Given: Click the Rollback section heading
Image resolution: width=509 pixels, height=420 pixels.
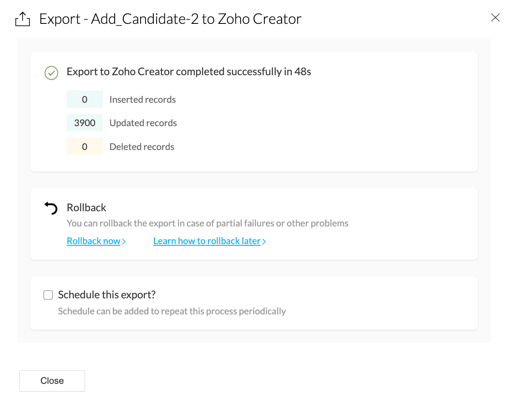Looking at the screenshot, I should point(86,208).
